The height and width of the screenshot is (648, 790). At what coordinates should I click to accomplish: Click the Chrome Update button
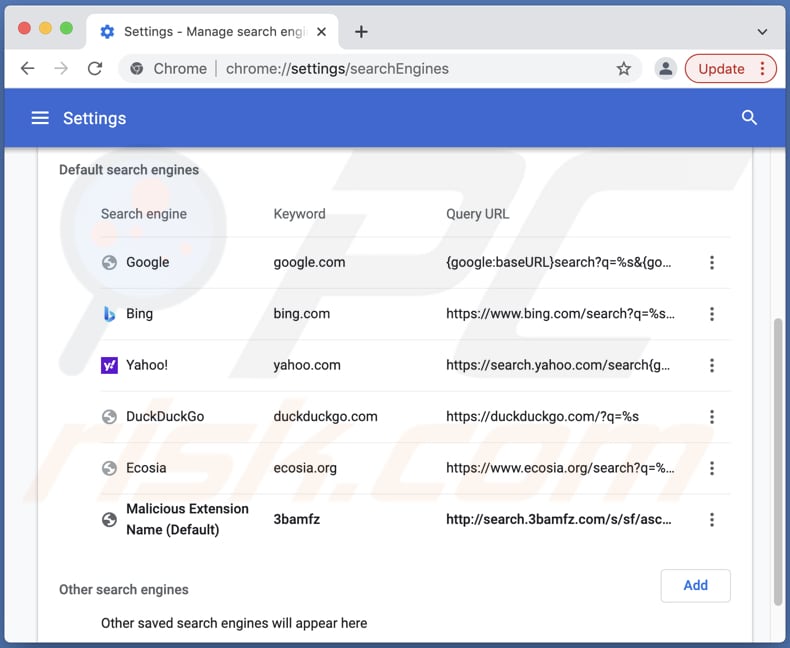721,69
